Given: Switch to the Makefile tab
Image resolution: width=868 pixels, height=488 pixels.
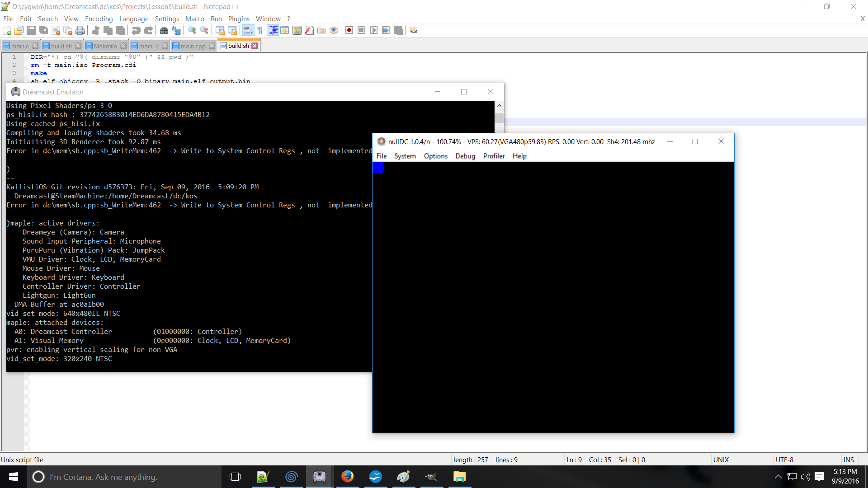Looking at the screenshot, I should (105, 46).
